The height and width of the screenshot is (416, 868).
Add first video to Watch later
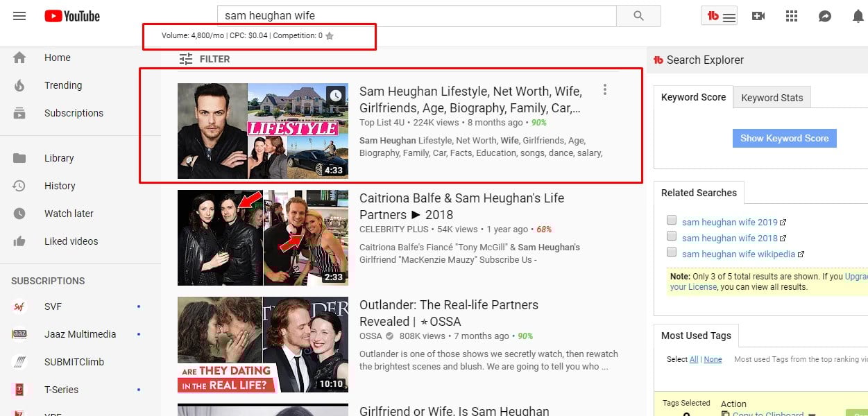tap(336, 95)
